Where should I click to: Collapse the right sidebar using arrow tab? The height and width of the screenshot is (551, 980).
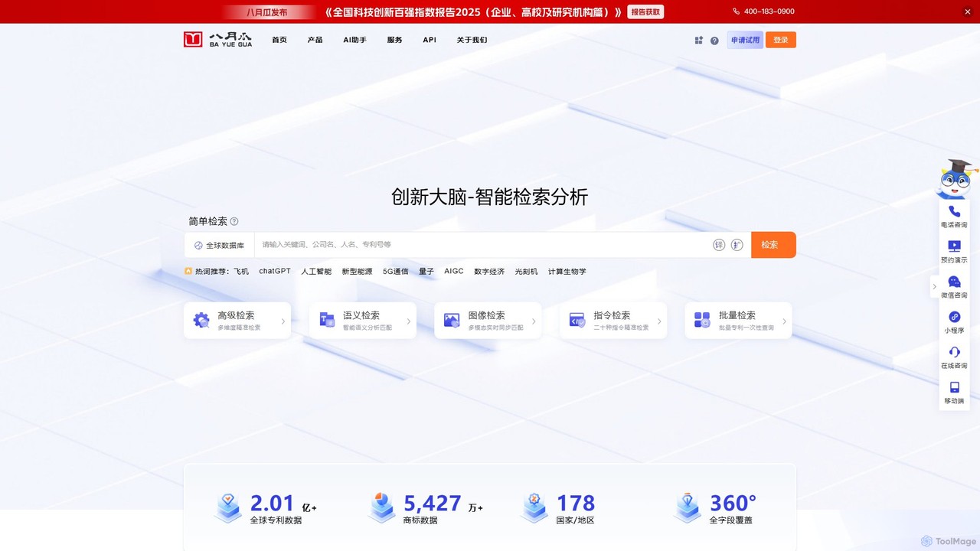934,286
